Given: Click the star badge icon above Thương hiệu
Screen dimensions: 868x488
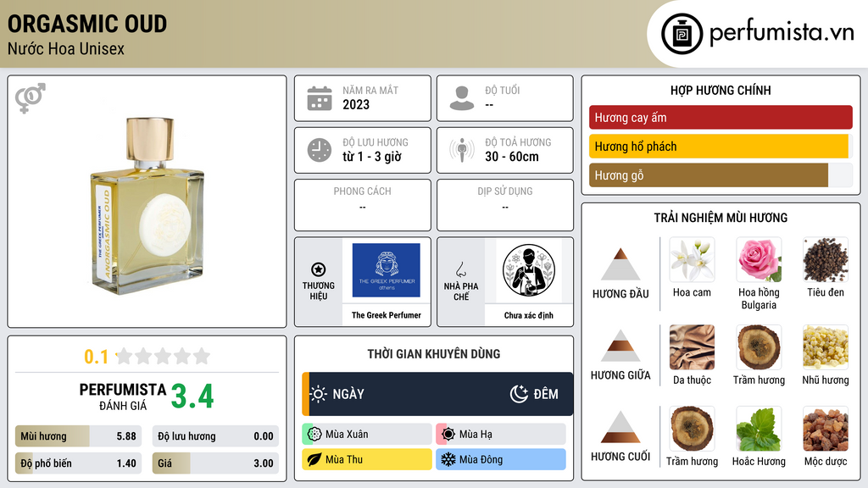Looking at the screenshot, I should [319, 269].
